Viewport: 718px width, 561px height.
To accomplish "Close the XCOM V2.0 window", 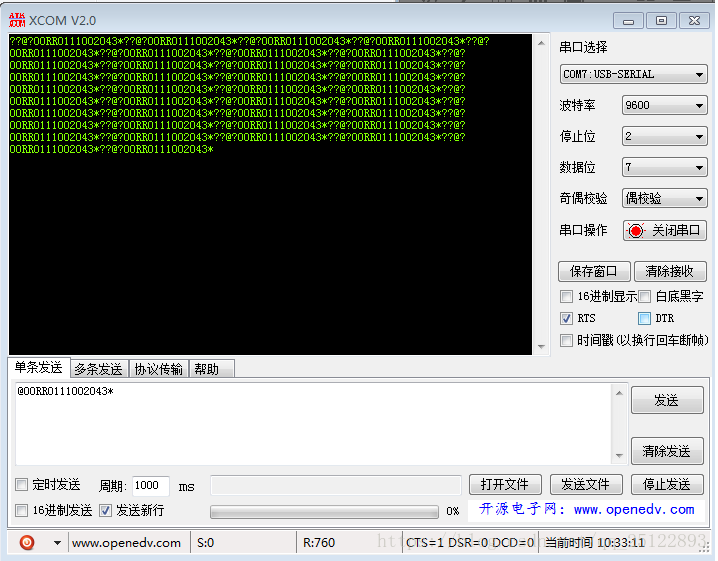I will click(694, 21).
